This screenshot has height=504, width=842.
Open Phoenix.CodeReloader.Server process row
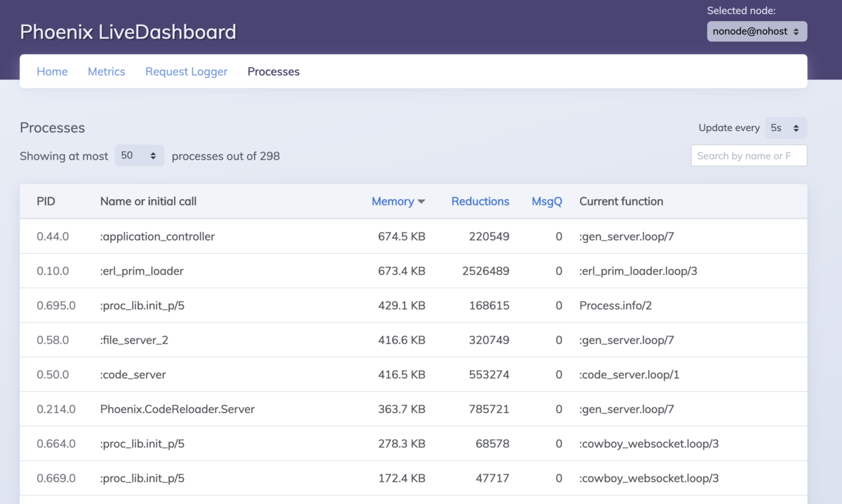click(413, 409)
